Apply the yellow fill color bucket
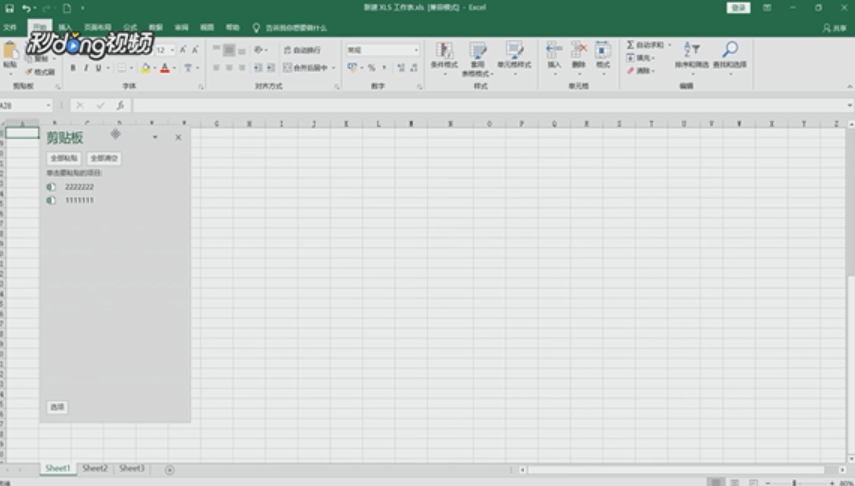The height and width of the screenshot is (486, 855). coord(146,68)
